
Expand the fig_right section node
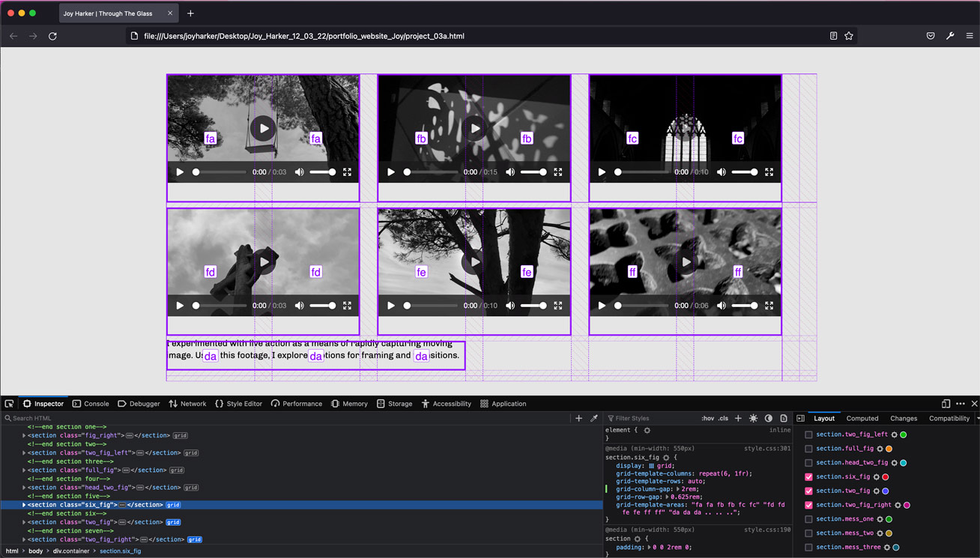pos(24,435)
